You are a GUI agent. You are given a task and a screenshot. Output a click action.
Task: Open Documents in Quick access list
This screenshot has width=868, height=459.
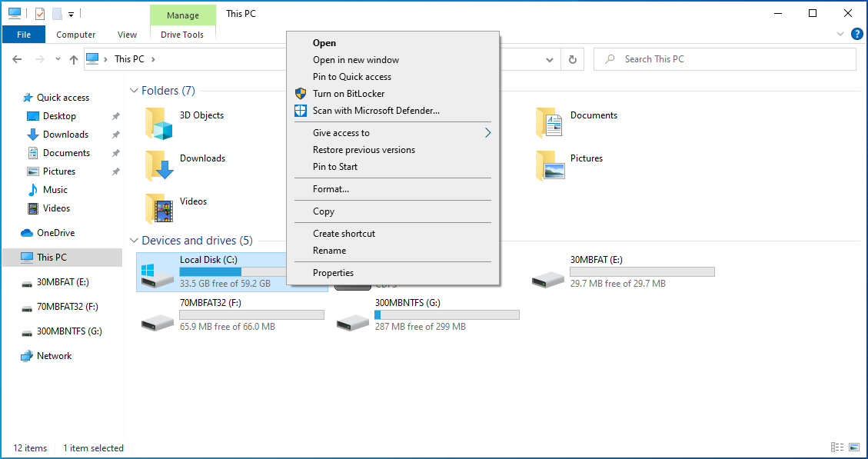pos(66,153)
